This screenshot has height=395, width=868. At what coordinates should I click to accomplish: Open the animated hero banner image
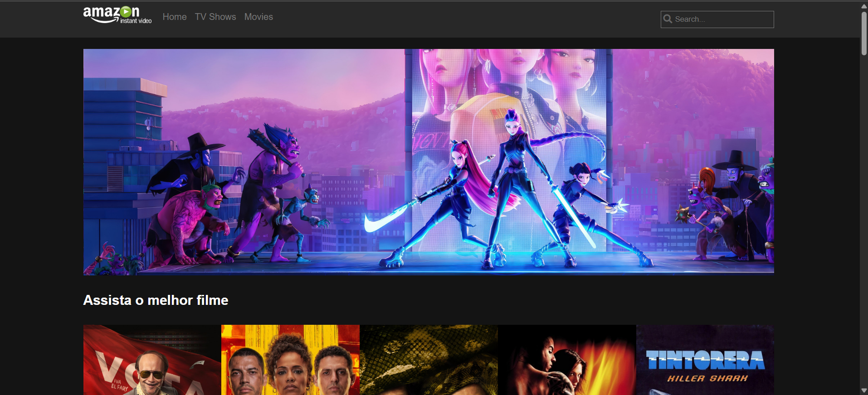pyautogui.click(x=429, y=162)
